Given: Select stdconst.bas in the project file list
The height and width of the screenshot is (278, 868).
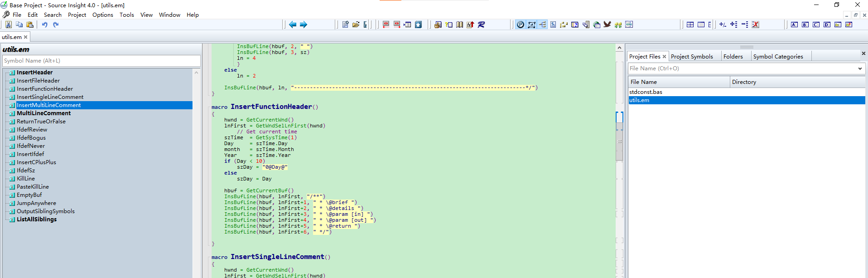Looking at the screenshot, I should coord(646,92).
